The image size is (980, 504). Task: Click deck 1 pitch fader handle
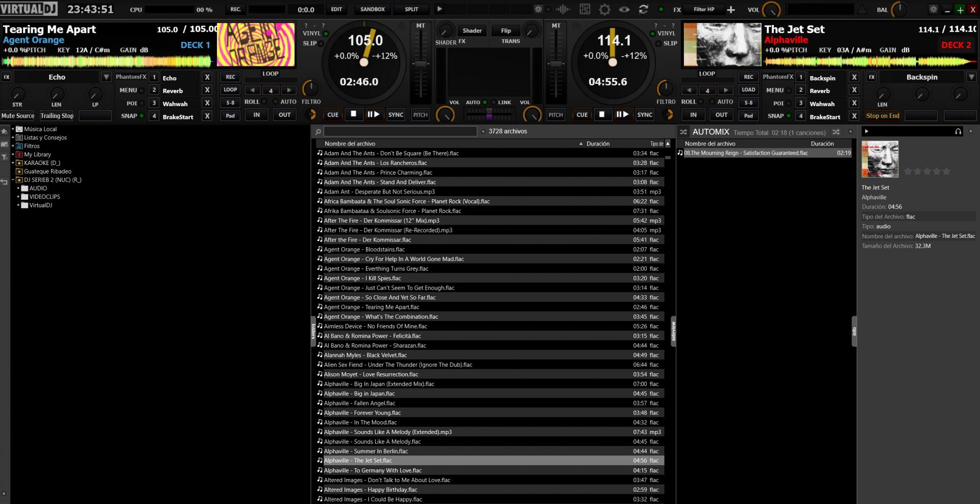421,64
